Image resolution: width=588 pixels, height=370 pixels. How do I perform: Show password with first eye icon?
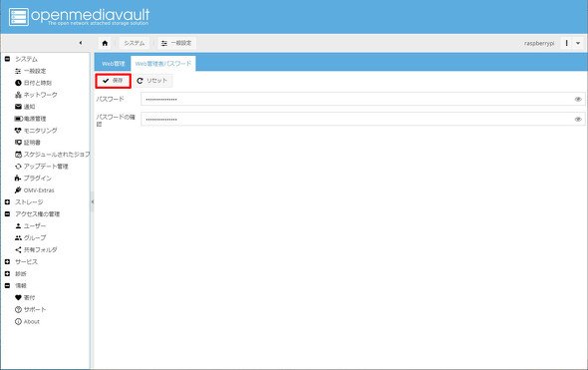click(x=578, y=100)
